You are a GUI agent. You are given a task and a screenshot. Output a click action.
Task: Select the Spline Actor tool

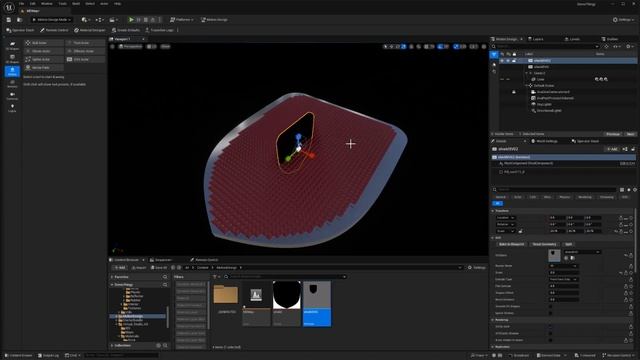click(44, 59)
